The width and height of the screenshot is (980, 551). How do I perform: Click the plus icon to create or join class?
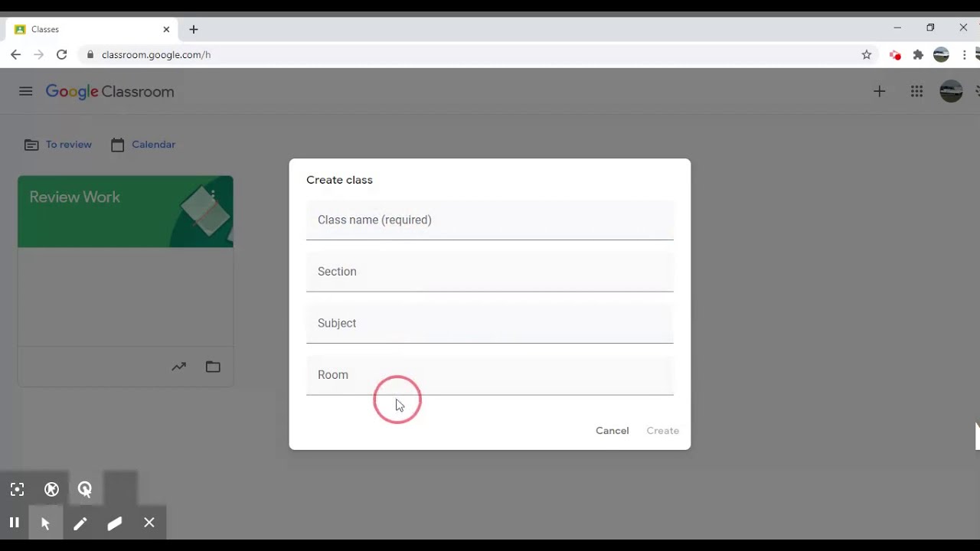click(x=879, y=91)
